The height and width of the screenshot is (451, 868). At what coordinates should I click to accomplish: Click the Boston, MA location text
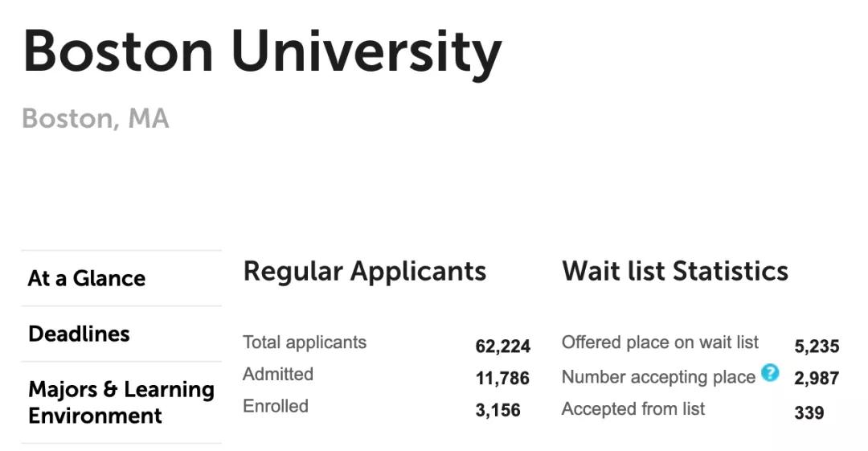[x=95, y=118]
